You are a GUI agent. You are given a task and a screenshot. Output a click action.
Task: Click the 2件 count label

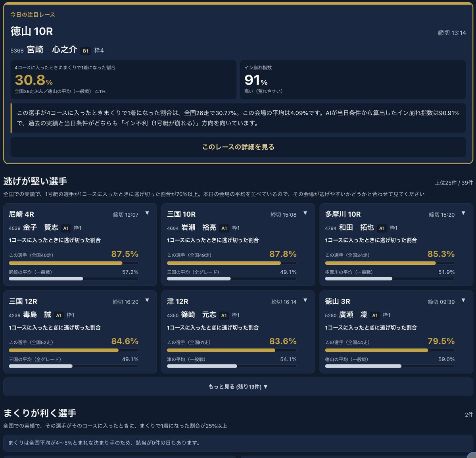(x=469, y=414)
